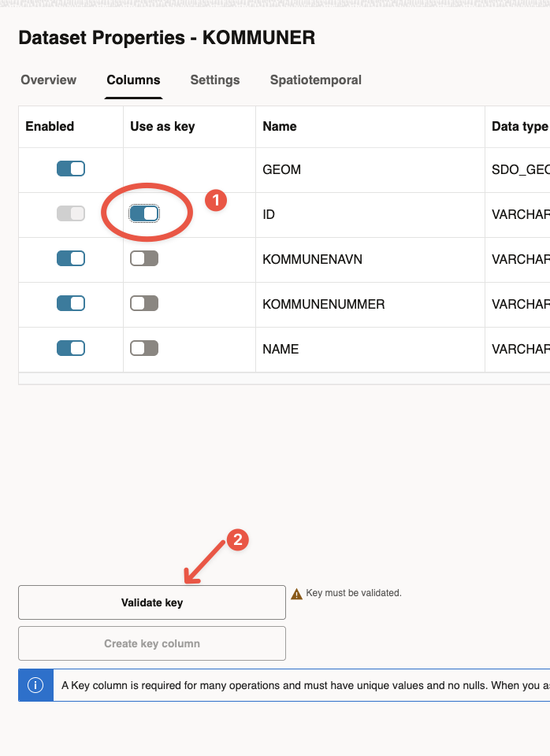Open the Overview tab
This screenshot has height=756, width=550.
pyautogui.click(x=49, y=80)
